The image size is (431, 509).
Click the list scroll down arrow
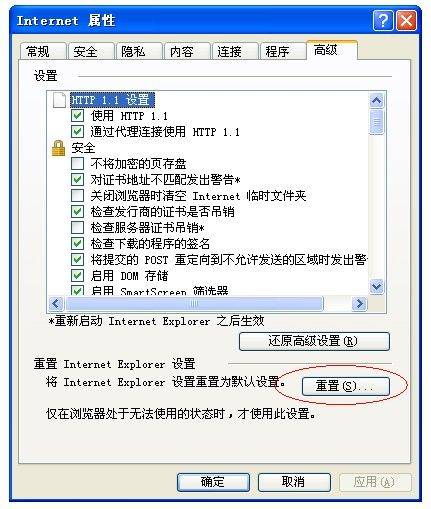pos(377,287)
